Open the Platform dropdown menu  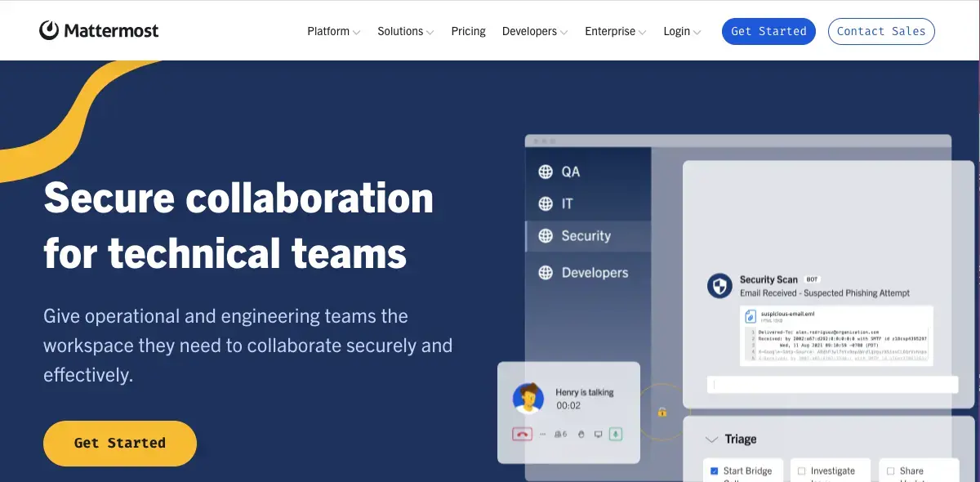point(332,31)
